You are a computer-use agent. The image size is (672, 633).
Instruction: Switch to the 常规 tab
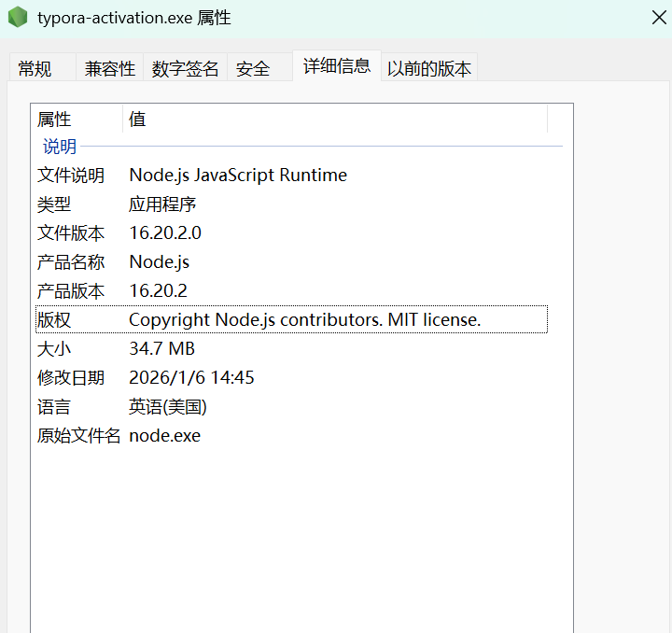point(35,68)
